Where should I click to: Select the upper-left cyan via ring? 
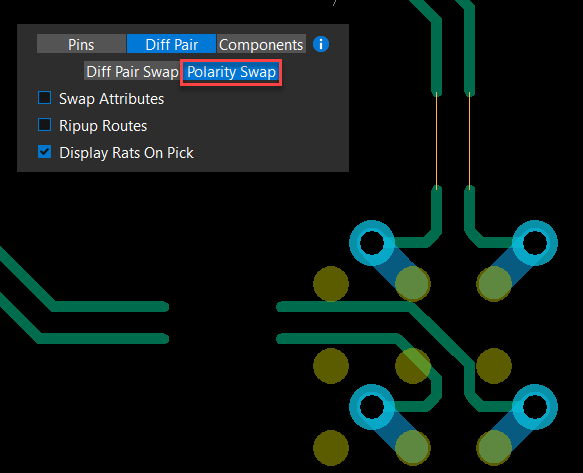click(x=372, y=243)
